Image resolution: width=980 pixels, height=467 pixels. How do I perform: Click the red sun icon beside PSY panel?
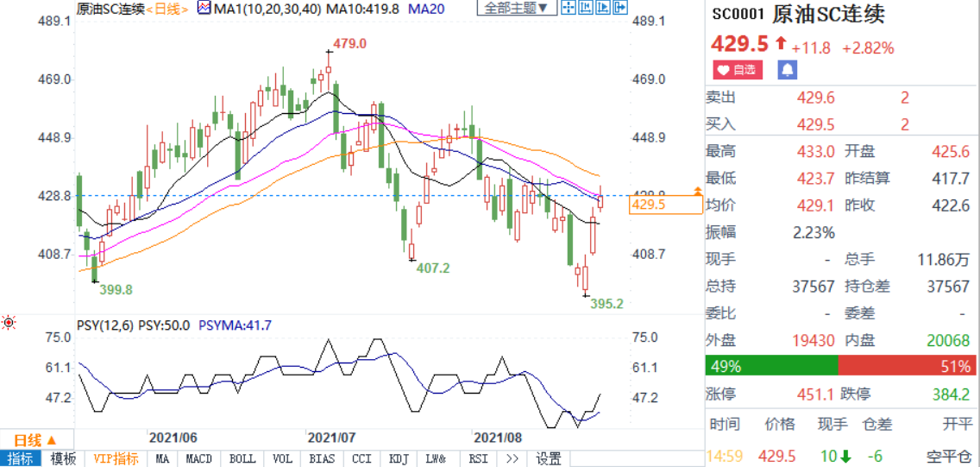9,323
